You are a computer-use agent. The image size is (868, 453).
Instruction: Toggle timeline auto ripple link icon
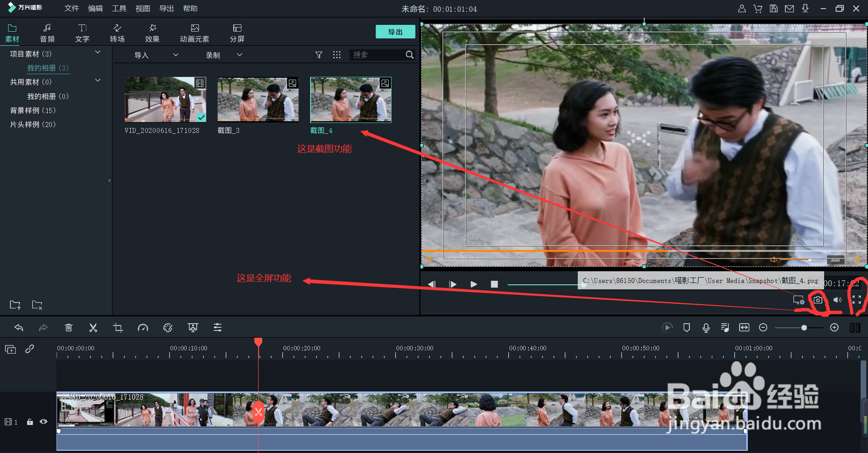(30, 349)
